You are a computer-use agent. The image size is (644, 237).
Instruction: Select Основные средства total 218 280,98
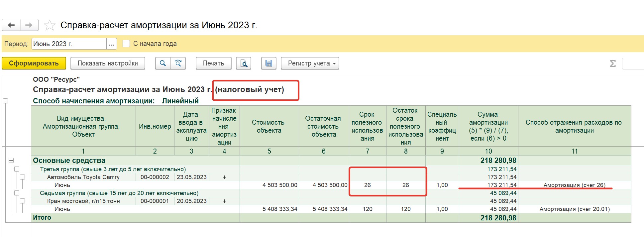pyautogui.click(x=488, y=160)
